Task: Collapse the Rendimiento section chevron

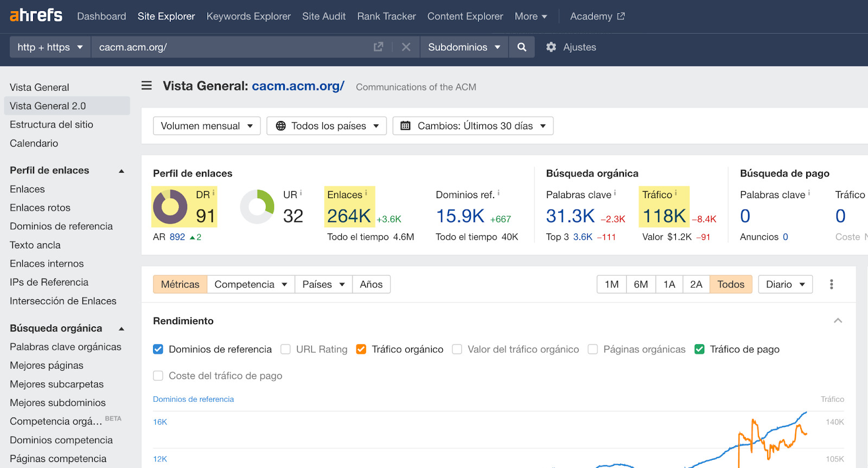Action: click(838, 321)
